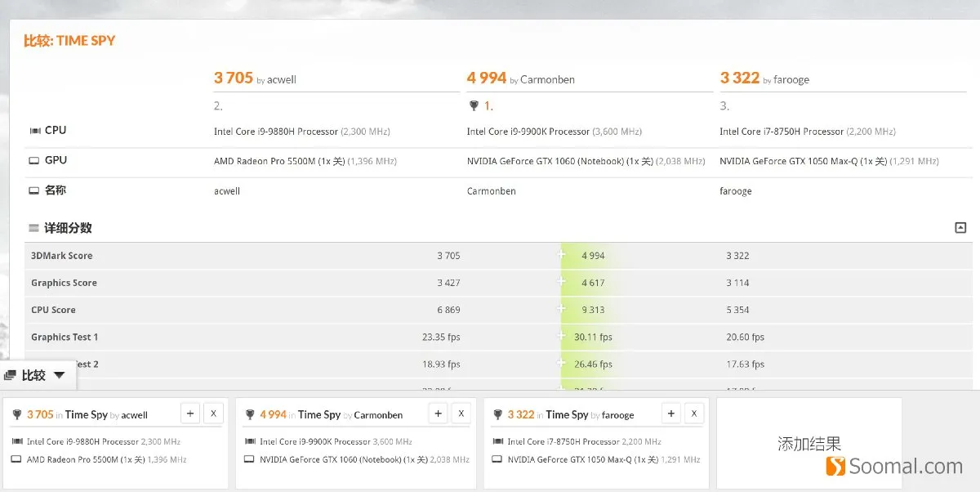Click the plus button on the farooge card
The image size is (980, 492).
pos(670,414)
